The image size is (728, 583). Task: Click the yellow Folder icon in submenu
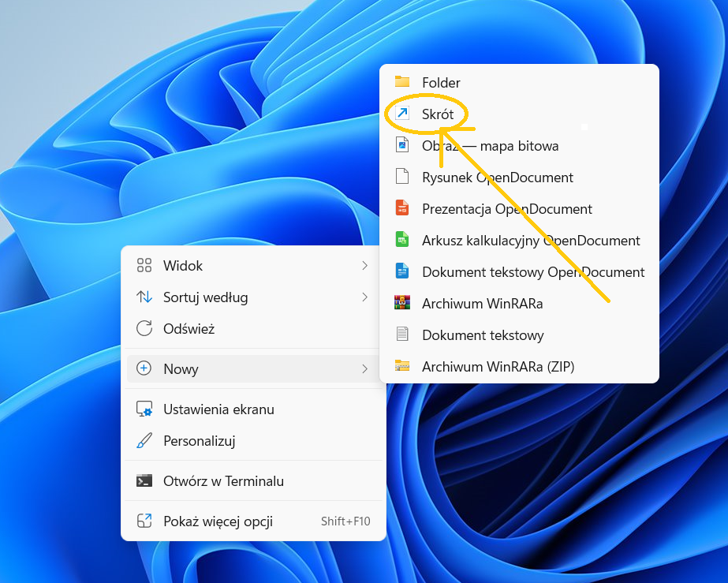click(x=402, y=82)
